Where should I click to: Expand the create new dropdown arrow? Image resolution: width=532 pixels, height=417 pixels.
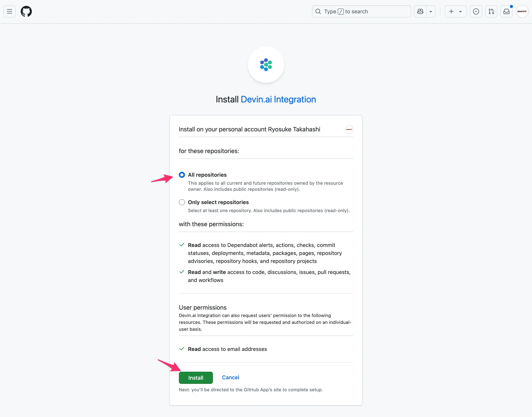pyautogui.click(x=460, y=11)
